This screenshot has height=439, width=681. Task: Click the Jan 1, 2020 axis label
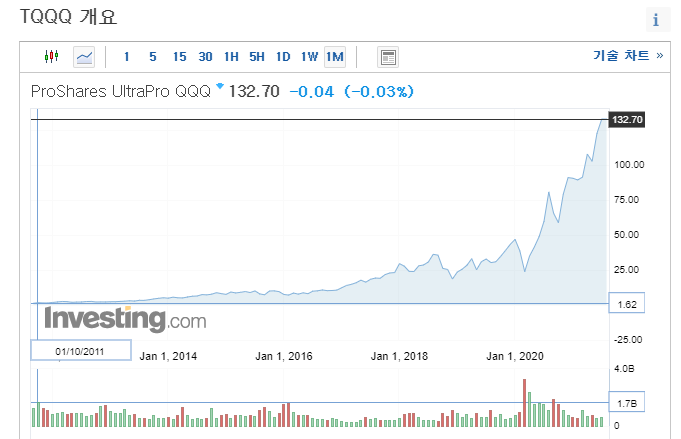point(515,356)
